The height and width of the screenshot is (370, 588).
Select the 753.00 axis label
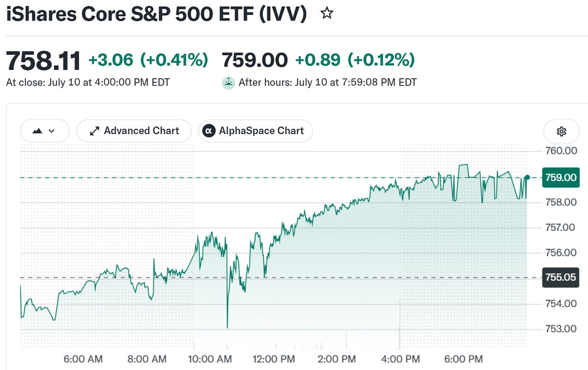coord(561,328)
